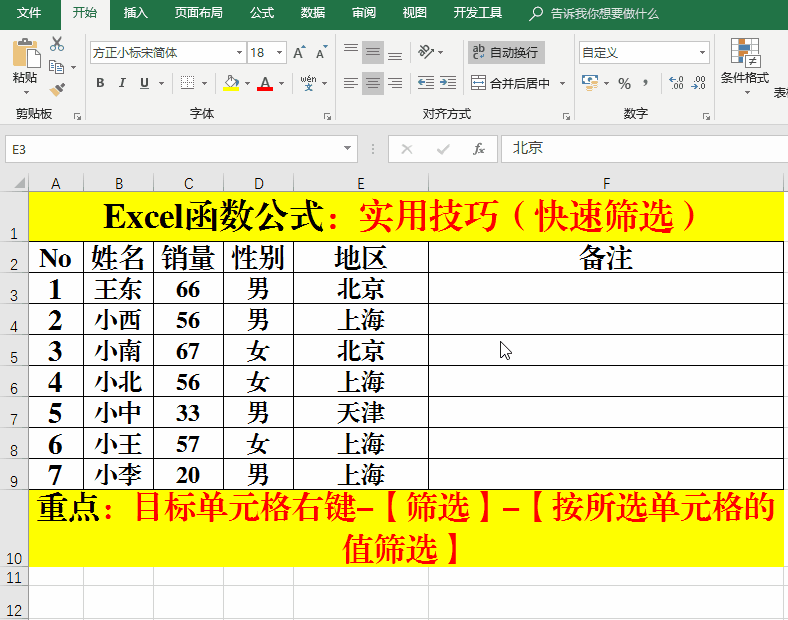Click the Cut scissors icon
This screenshot has height=620, width=788.
57,44
